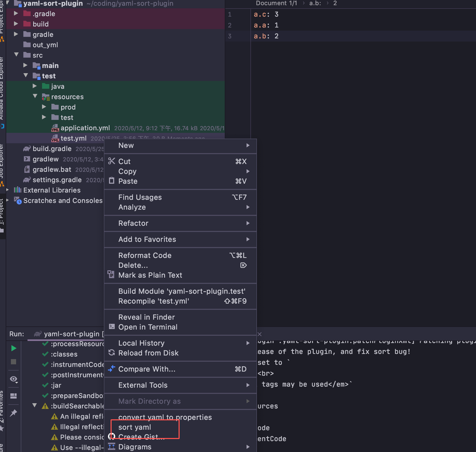Pin the Run tool window content

pos(13,413)
